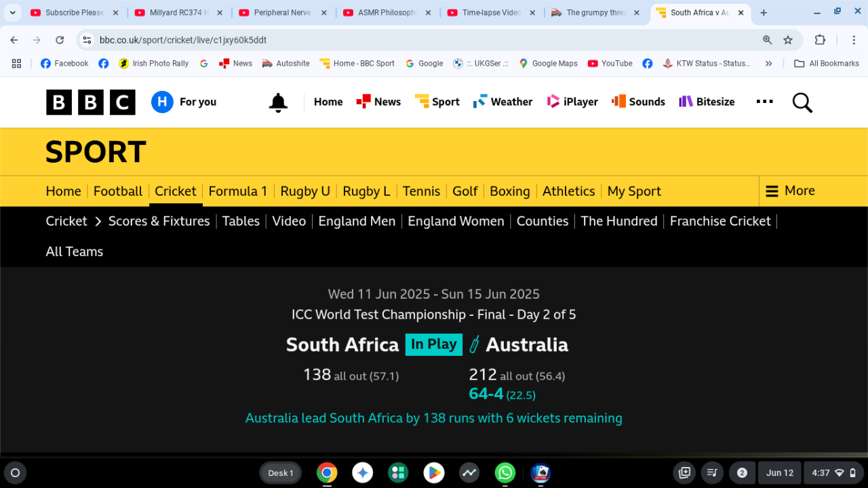This screenshot has height=488, width=868.
Task: Open a new tab with the plus button
Action: (764, 13)
